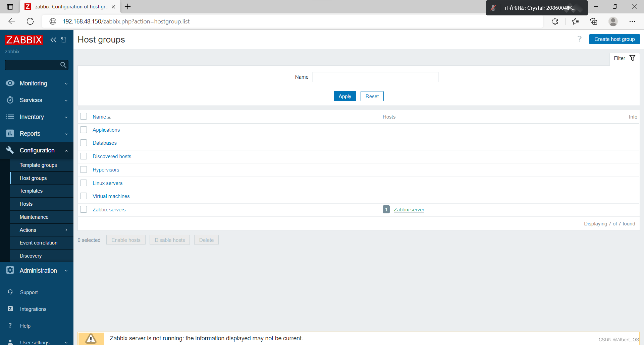Click the Administration gear icon
644x345 pixels.
coord(10,270)
